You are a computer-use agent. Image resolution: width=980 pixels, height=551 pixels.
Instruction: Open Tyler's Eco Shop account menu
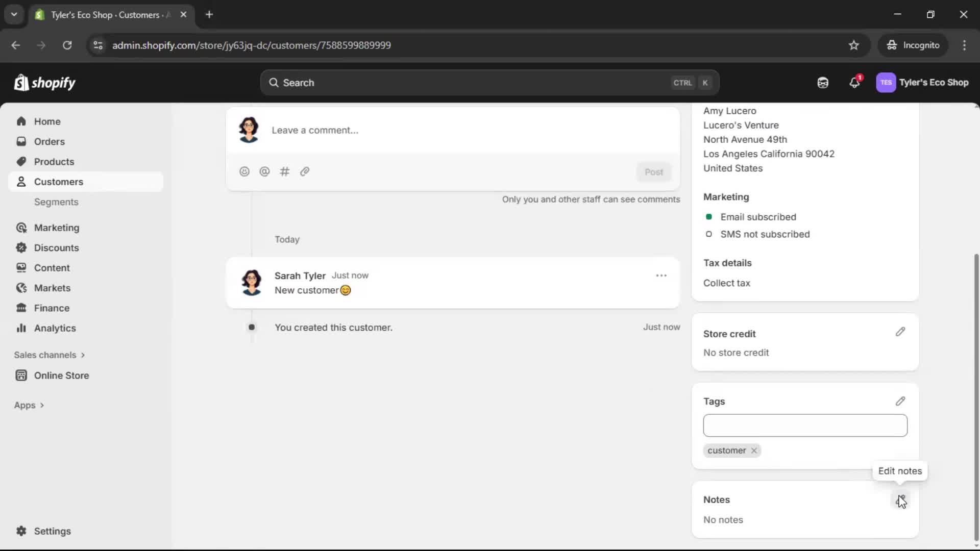click(923, 82)
